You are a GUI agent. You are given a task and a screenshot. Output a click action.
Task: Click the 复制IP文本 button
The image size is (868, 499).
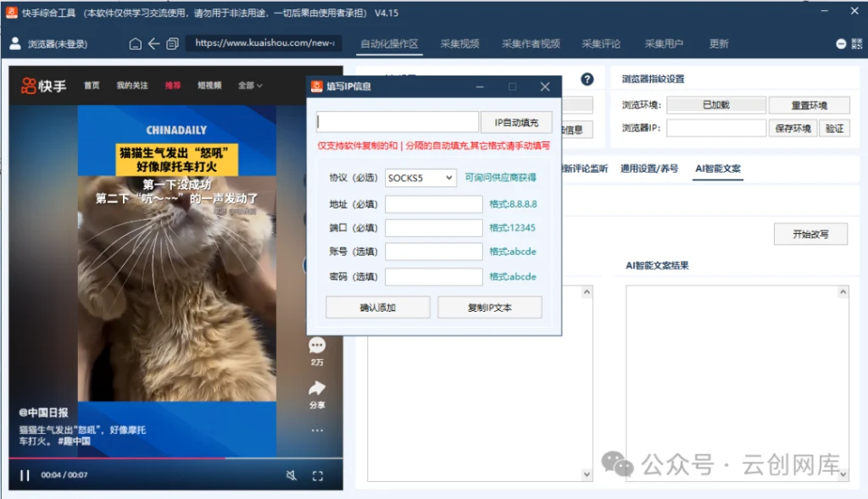489,308
